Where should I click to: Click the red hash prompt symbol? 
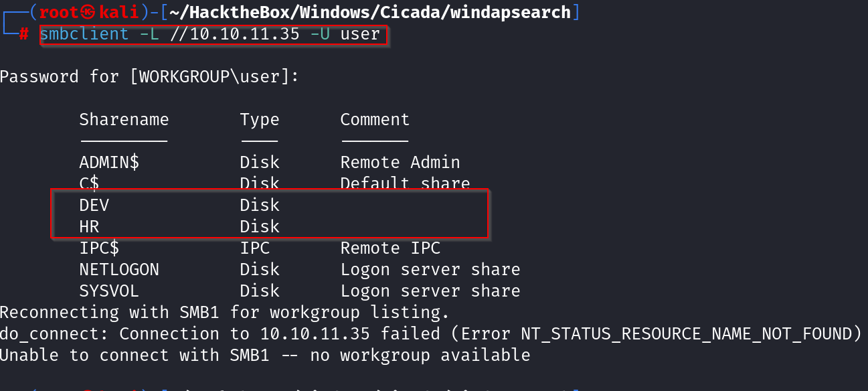click(x=24, y=34)
